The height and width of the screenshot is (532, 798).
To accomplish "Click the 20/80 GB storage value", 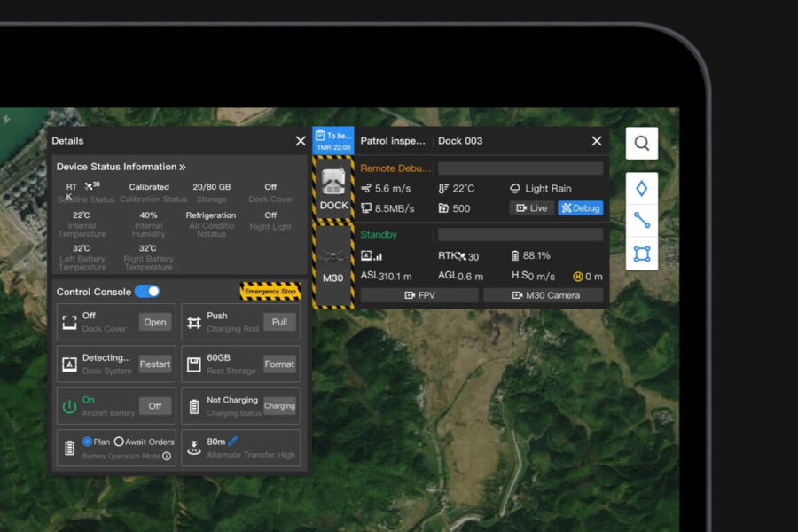I will click(x=212, y=187).
